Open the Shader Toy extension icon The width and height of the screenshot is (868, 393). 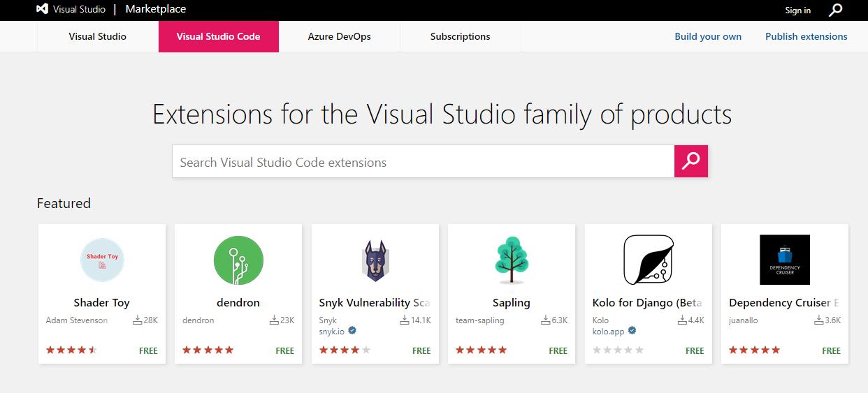(x=102, y=260)
